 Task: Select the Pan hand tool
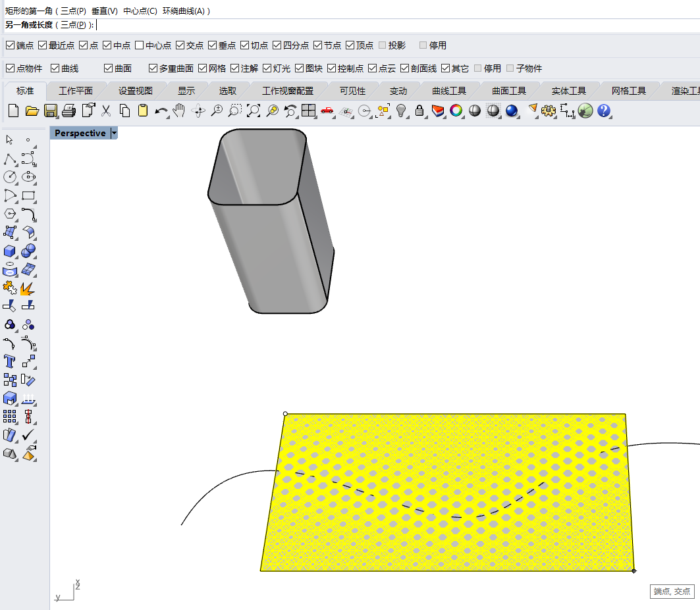pyautogui.click(x=178, y=111)
